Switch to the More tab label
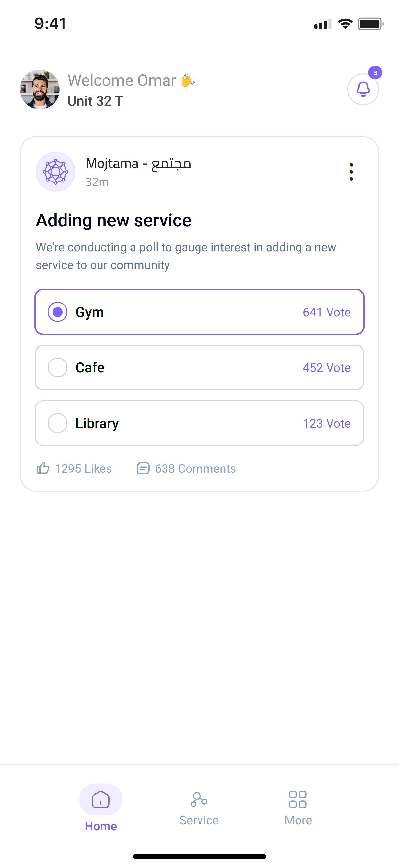Screen dimensions: 399x868 [x=298, y=820]
